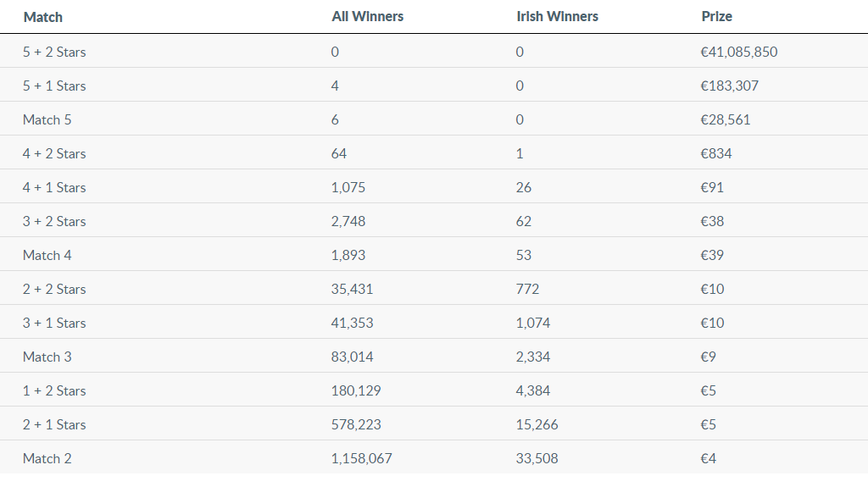Image resolution: width=868 pixels, height=498 pixels.
Task: Click the €834 prize value
Action: 716,153
